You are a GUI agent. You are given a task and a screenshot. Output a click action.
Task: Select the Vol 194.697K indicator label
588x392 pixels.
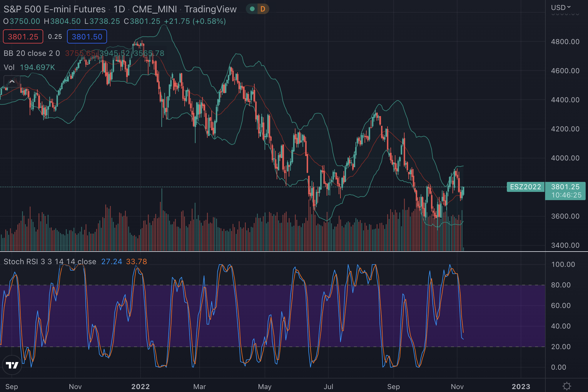pyautogui.click(x=29, y=67)
